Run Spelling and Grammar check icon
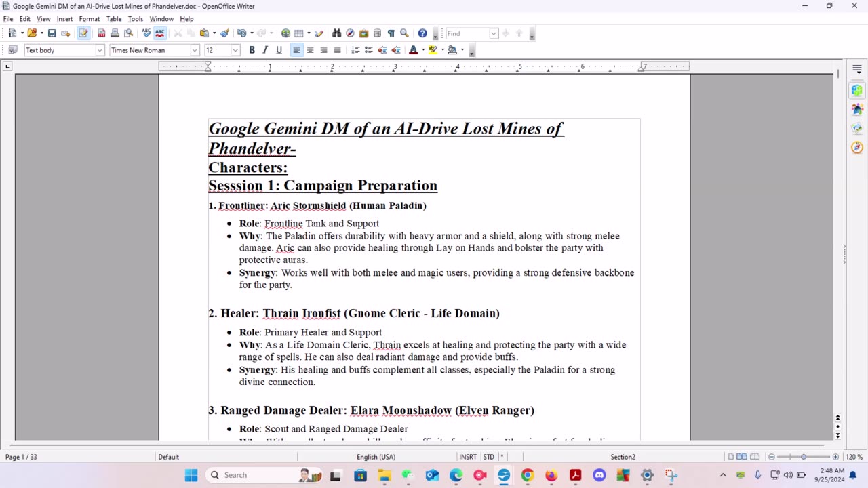The height and width of the screenshot is (488, 868). pyautogui.click(x=146, y=33)
